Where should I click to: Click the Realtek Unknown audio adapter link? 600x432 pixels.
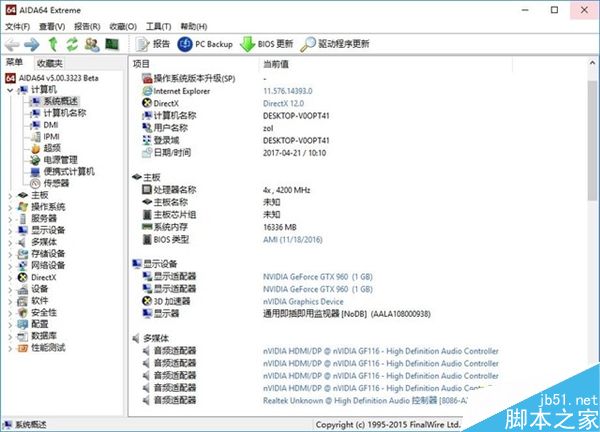[x=365, y=401]
